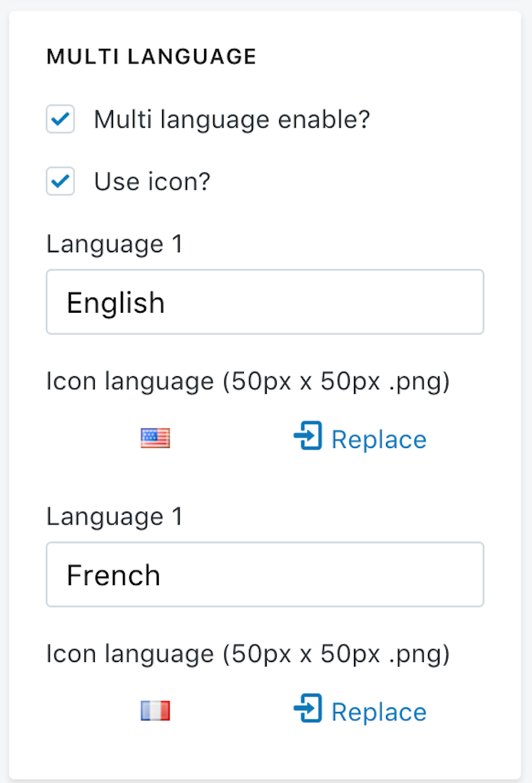Click the Replace arrow icon beside American flag
This screenshot has height=783, width=532.
pyautogui.click(x=308, y=437)
